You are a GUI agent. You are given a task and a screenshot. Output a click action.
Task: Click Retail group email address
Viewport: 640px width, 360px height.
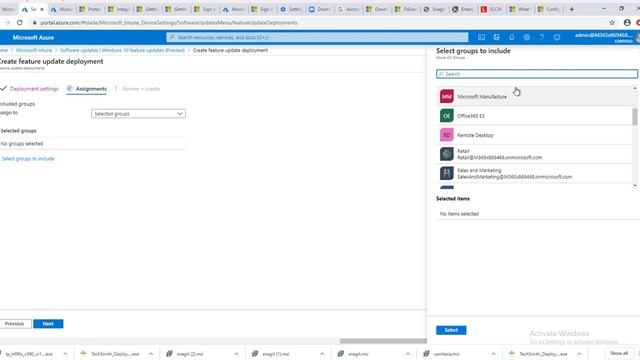coord(500,158)
